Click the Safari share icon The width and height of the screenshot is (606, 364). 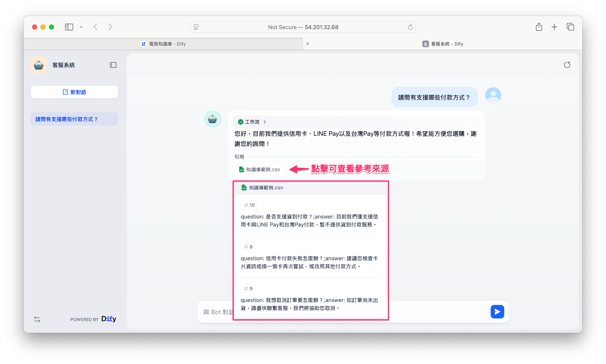tap(539, 27)
